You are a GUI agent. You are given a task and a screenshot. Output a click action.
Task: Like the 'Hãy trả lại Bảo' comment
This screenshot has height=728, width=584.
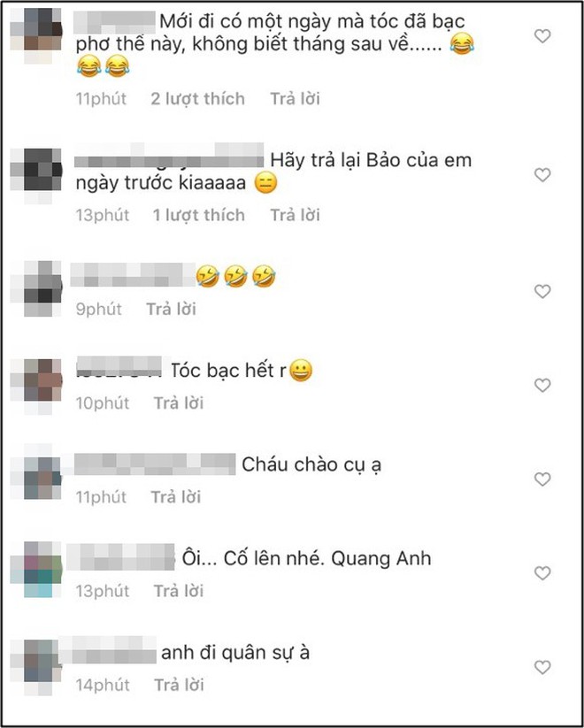point(542,174)
